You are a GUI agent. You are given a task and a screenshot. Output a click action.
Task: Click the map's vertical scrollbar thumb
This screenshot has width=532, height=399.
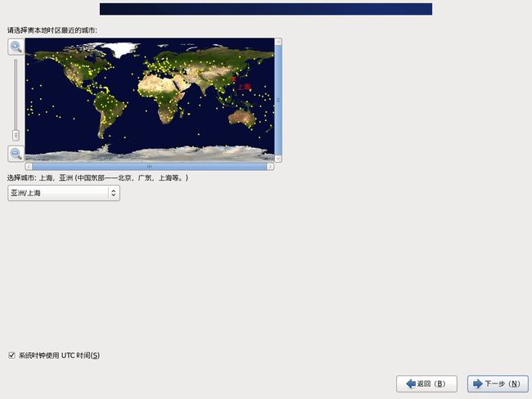click(278, 100)
